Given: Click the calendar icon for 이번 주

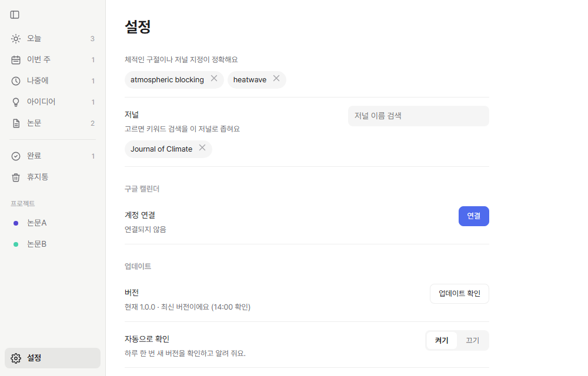Looking at the screenshot, I should pos(16,60).
